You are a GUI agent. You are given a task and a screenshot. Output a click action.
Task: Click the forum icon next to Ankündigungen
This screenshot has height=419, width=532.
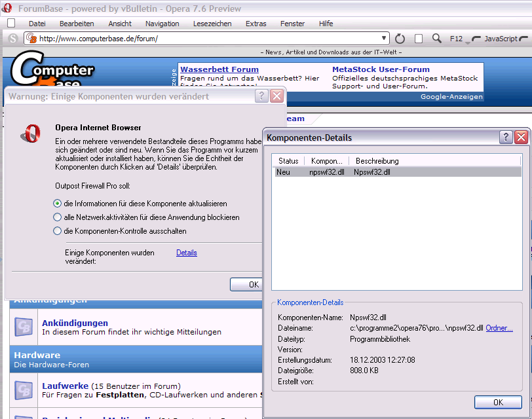point(24,327)
